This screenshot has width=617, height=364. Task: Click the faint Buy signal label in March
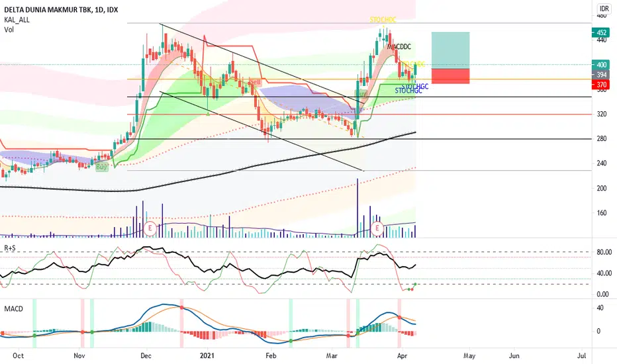361,94
